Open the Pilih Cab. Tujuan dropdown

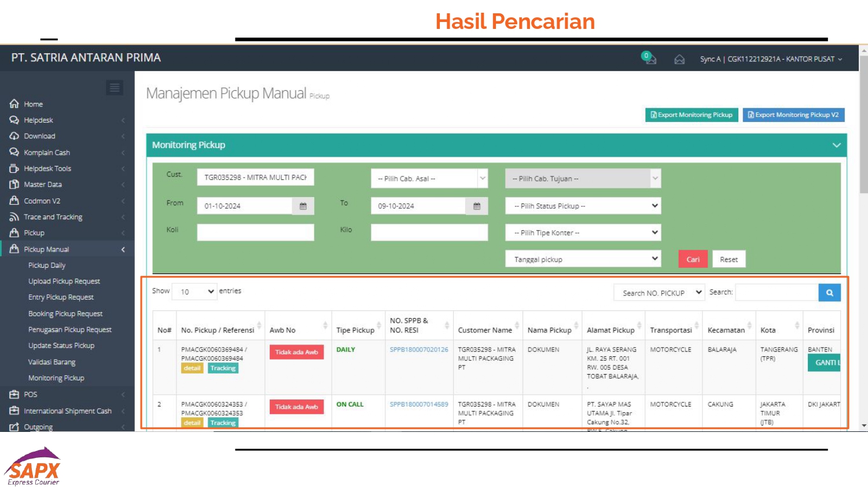coord(583,179)
